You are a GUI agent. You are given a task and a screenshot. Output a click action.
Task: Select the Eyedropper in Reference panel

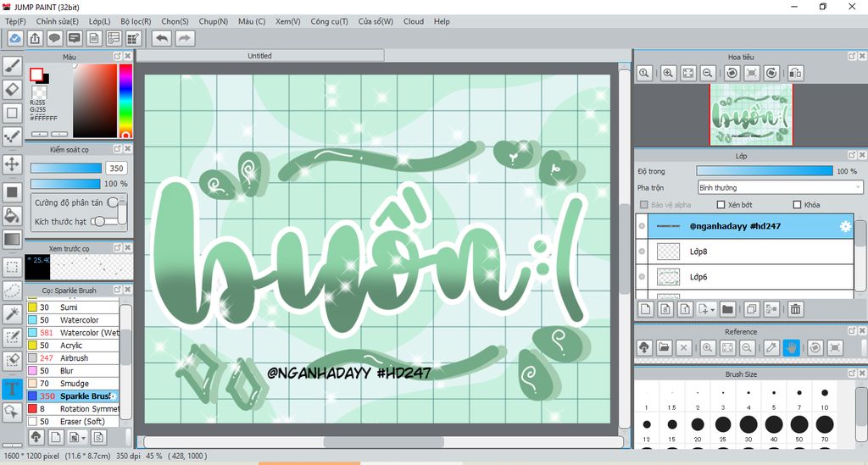(x=771, y=348)
